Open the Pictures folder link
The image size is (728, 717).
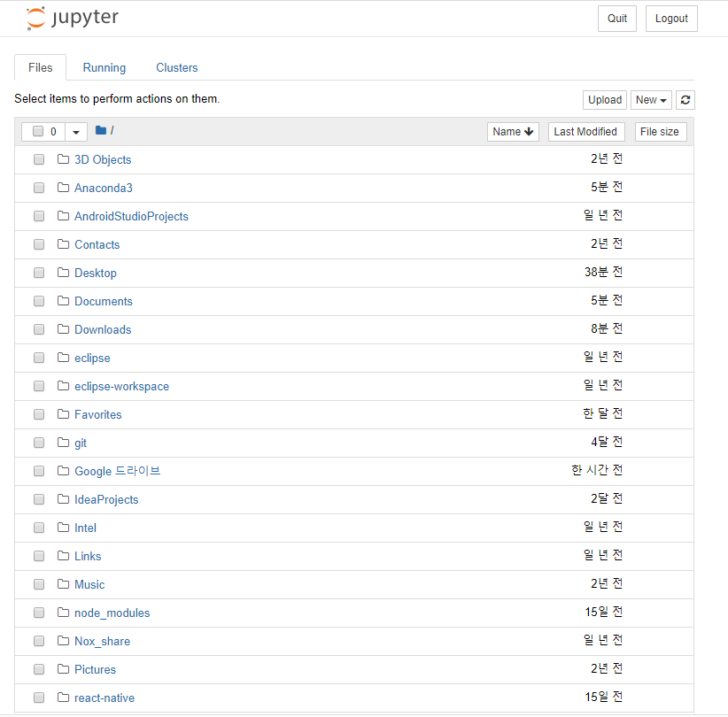click(95, 670)
